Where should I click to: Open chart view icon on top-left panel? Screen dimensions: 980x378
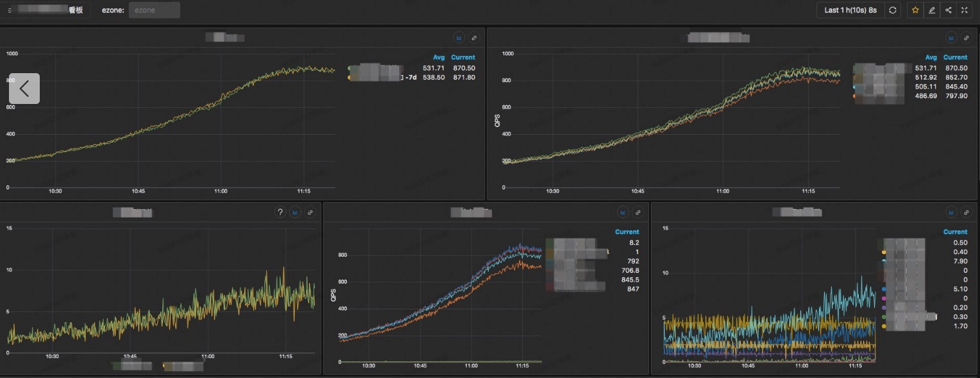pos(459,38)
